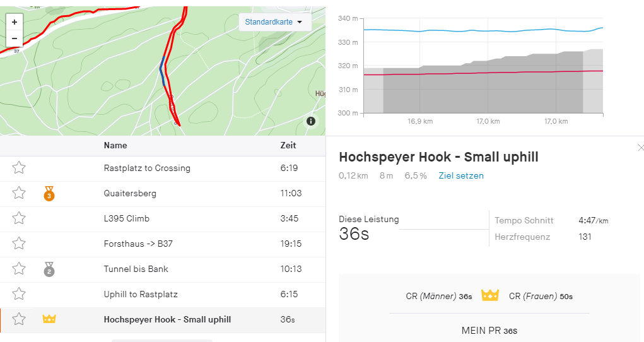Star the L395 Climb segment
The image size is (644, 342).
19,218
